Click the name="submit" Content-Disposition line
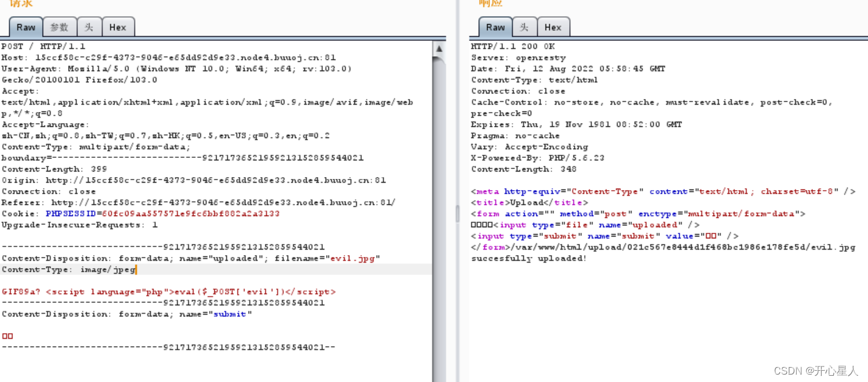This screenshot has width=868, height=382. 127,314
